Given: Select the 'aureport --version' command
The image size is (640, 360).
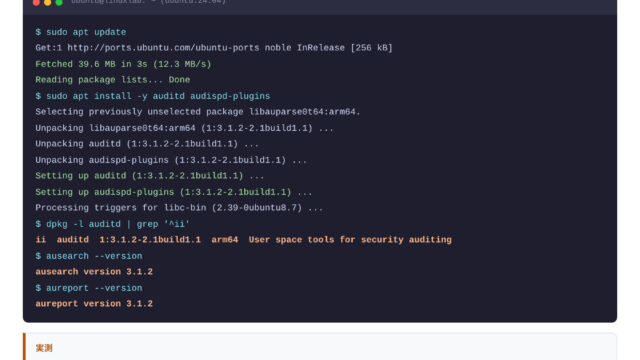Looking at the screenshot, I should pos(89,288).
